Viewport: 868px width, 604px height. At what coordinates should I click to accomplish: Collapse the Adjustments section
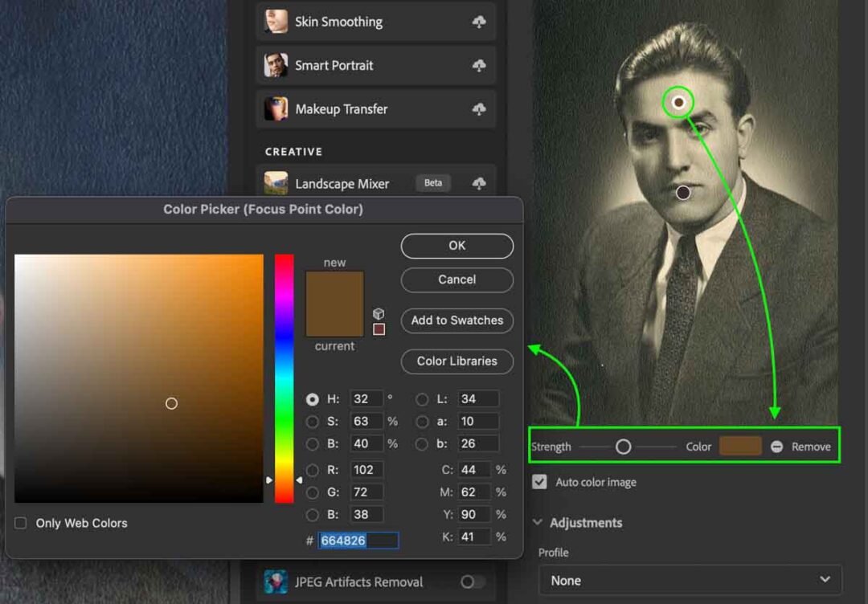point(537,522)
